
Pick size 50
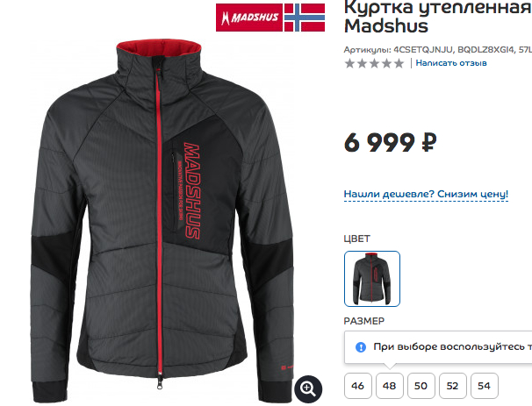[421, 386]
